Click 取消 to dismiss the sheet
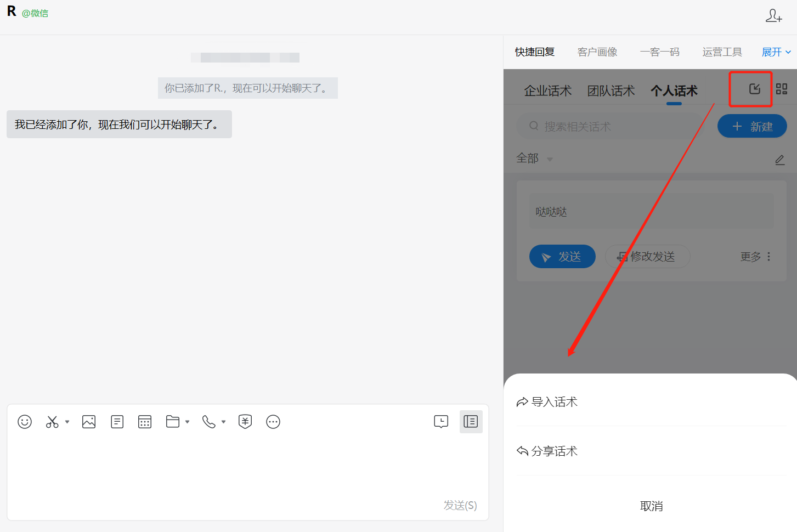This screenshot has width=797, height=532. point(651,506)
